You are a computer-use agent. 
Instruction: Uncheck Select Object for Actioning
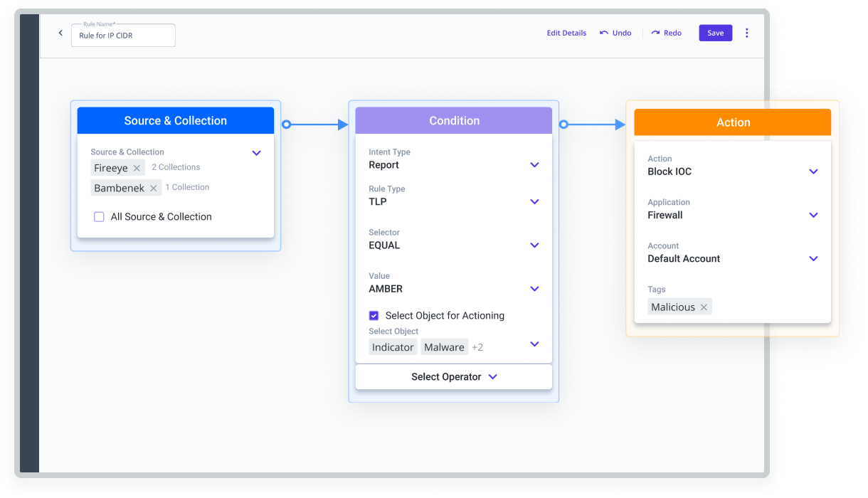(x=374, y=316)
